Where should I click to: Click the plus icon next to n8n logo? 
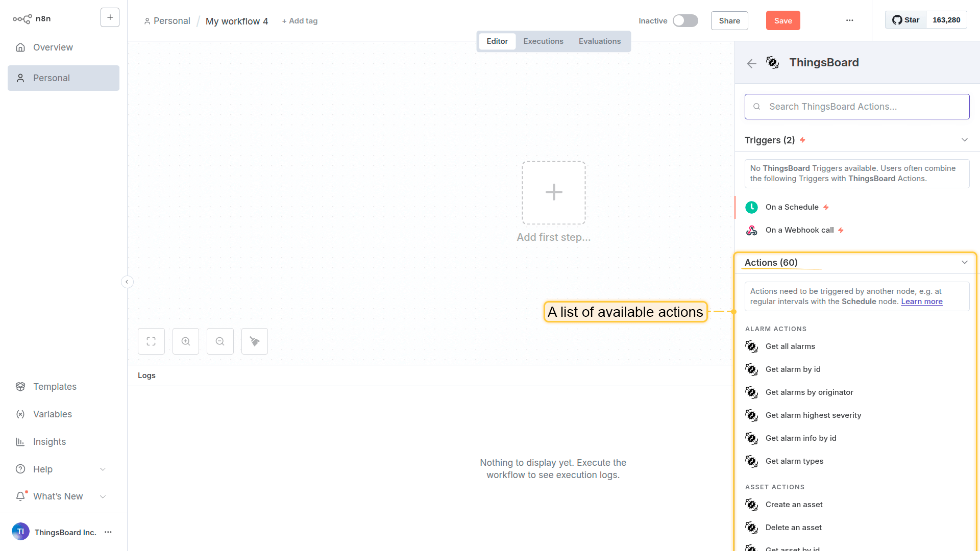coord(110,17)
